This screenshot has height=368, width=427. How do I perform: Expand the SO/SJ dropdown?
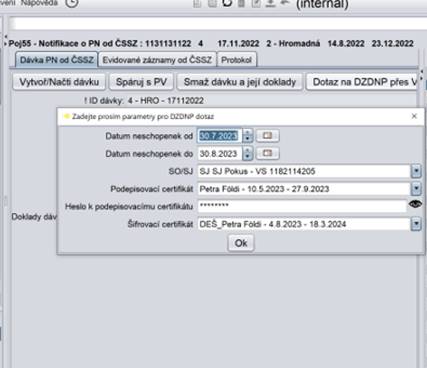416,171
